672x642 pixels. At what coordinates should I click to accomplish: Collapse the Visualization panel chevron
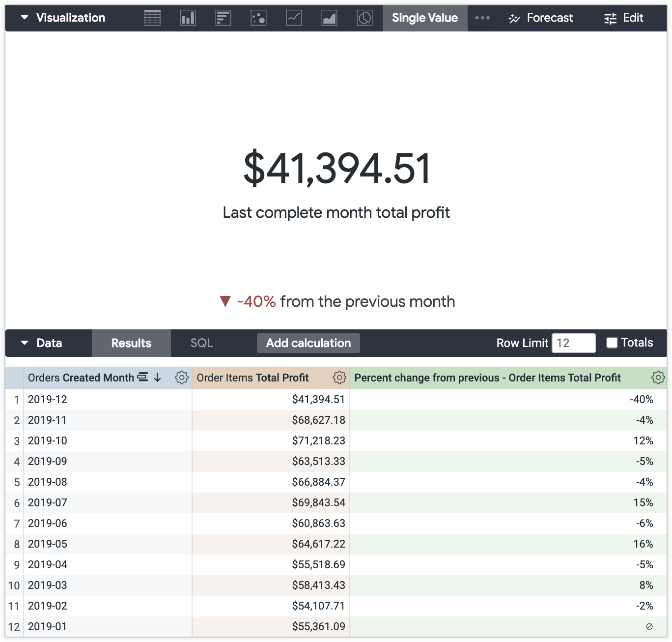coord(24,18)
